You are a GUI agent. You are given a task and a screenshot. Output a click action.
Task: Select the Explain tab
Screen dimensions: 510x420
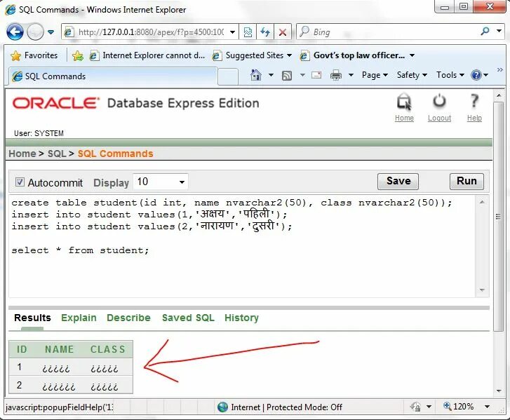pos(79,318)
